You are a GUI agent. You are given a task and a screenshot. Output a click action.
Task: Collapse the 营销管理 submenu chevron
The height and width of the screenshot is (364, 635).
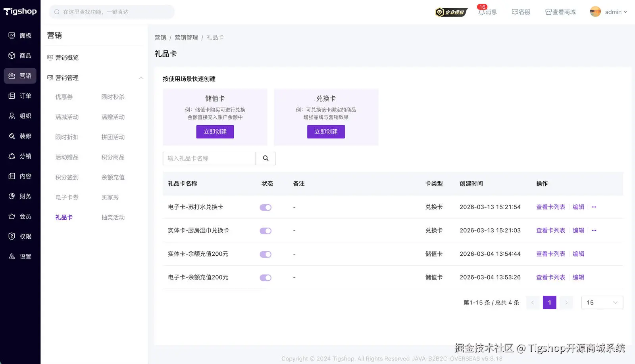[x=141, y=78]
